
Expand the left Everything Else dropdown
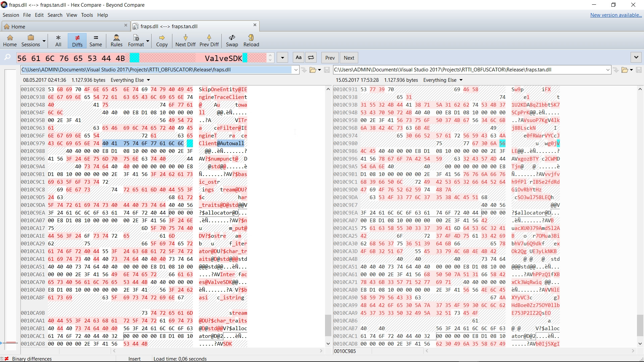pyautogui.click(x=148, y=80)
